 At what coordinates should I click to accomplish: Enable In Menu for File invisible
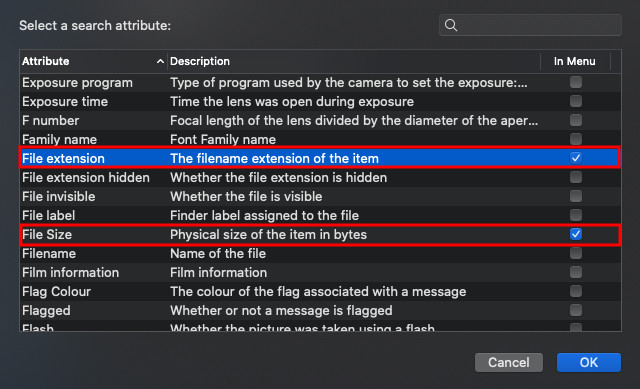click(x=576, y=196)
